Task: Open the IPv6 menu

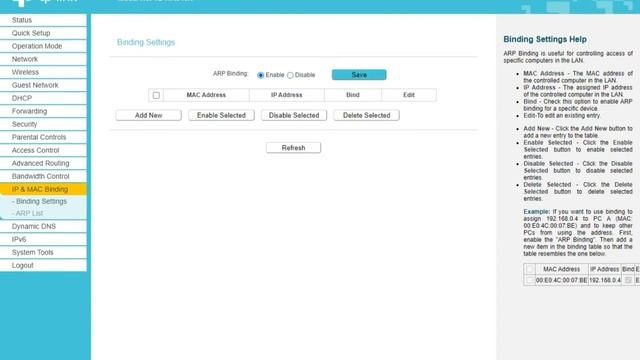Action: pos(43,240)
